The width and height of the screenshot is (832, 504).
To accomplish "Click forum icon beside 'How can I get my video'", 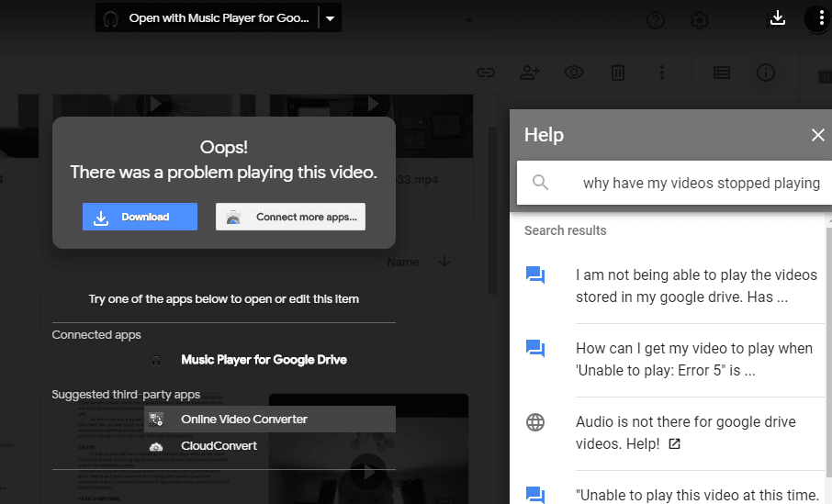I will point(535,349).
